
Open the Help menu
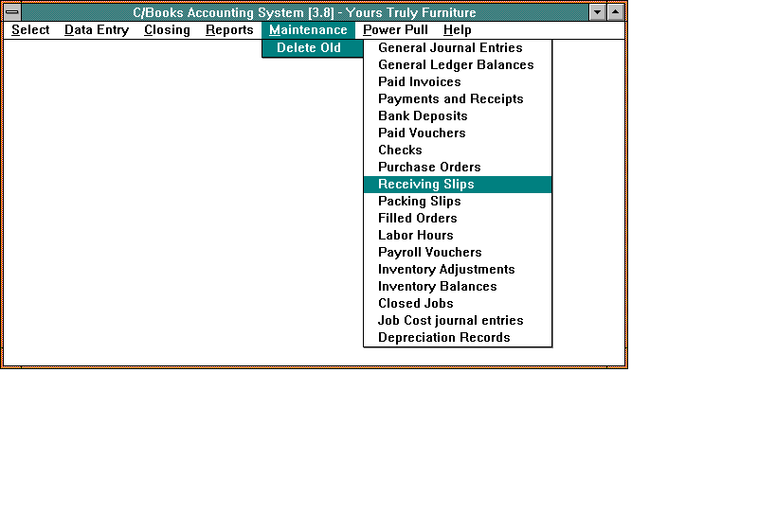pyautogui.click(x=457, y=30)
